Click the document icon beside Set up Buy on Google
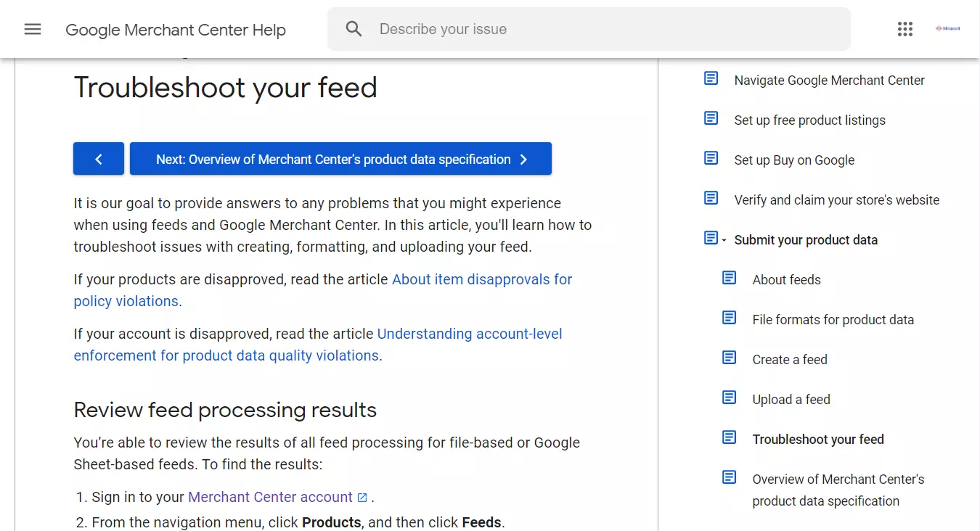Viewport: 980px width, 531px height. [711, 158]
